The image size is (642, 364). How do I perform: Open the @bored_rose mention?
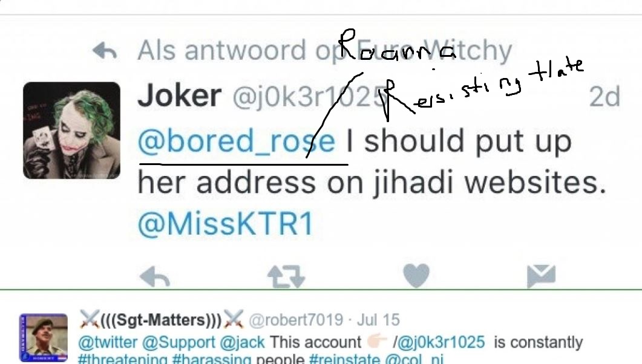click(236, 141)
